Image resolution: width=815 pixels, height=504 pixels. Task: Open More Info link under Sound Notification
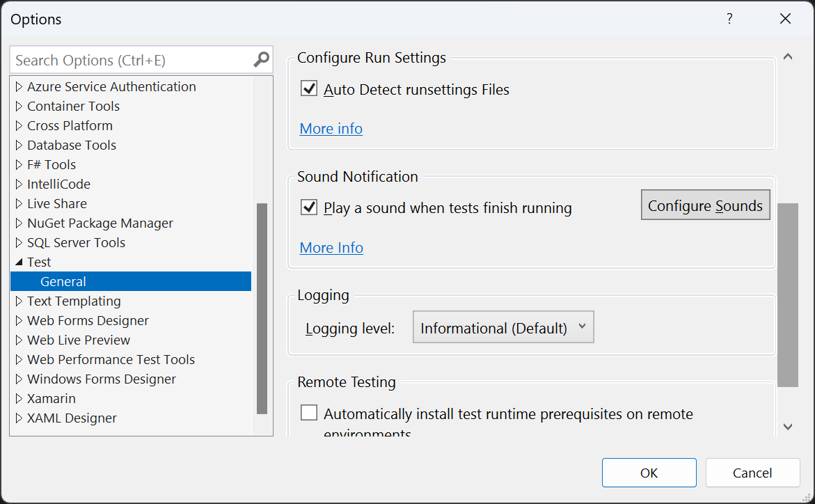[331, 248]
